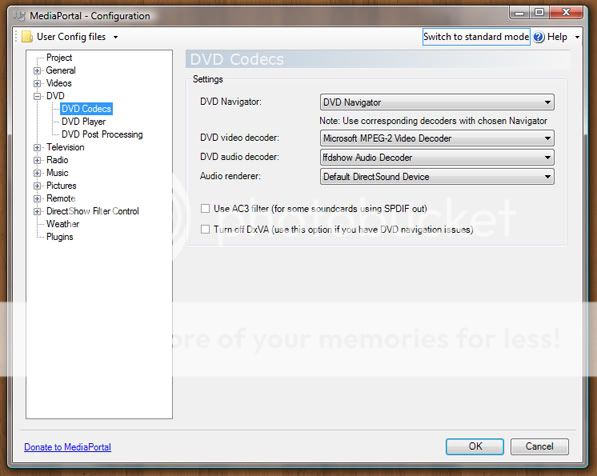Expand the DirectShow Filter Control node

[37, 211]
